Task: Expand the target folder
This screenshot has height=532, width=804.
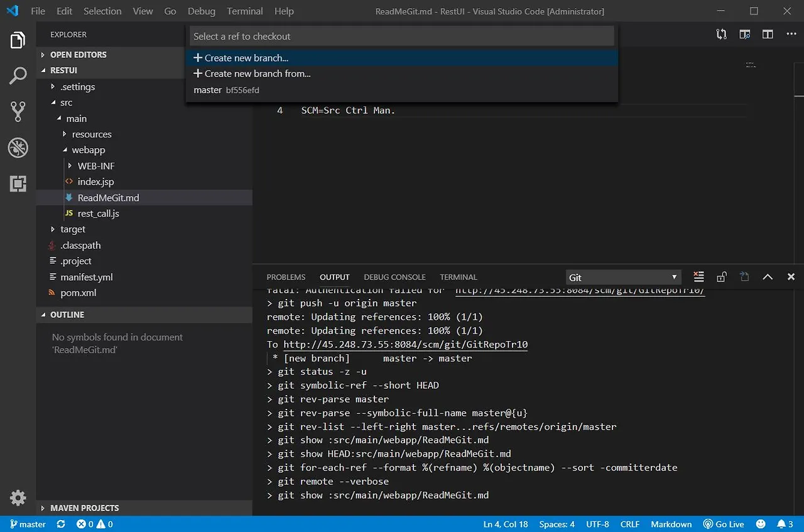Action: pyautogui.click(x=144, y=229)
